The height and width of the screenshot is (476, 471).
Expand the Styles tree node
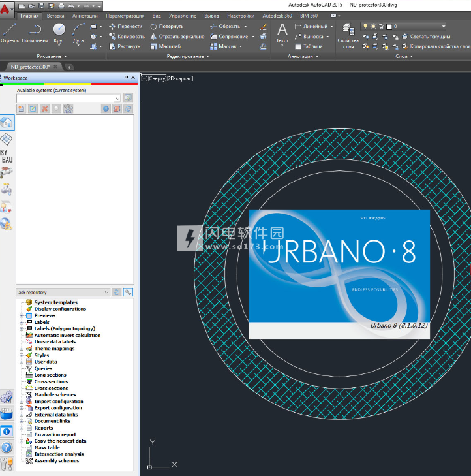tap(22, 355)
